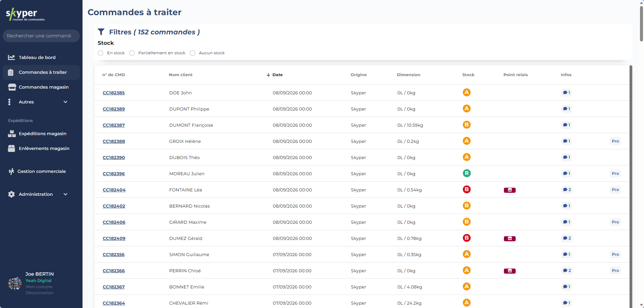
Task: Open Expéditions magasin menu item
Action: click(41, 133)
